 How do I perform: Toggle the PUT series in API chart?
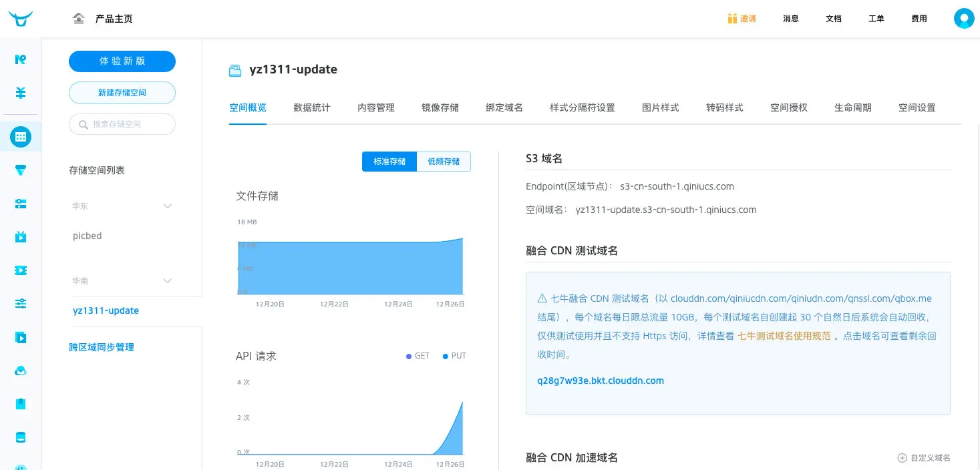pyautogui.click(x=454, y=356)
